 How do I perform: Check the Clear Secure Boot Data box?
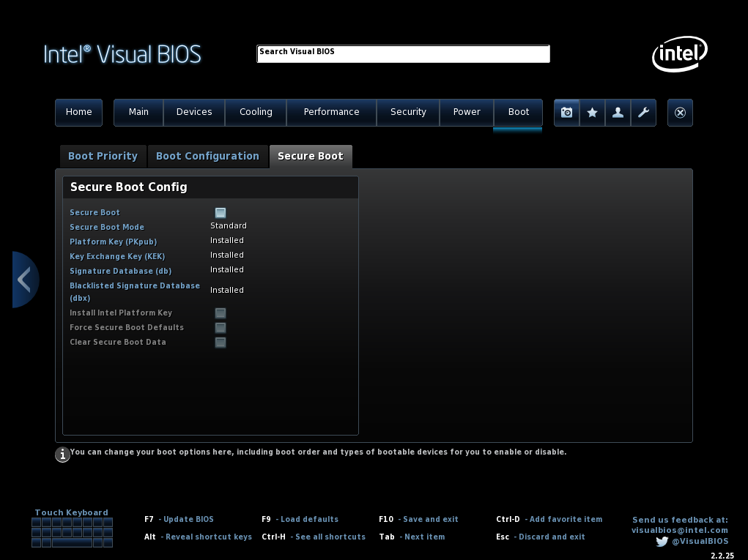(221, 342)
